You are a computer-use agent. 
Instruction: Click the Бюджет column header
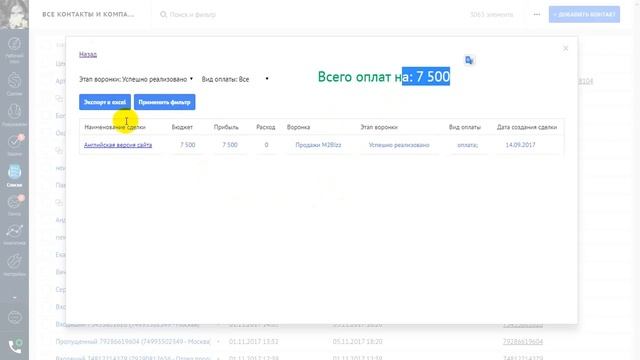182,127
